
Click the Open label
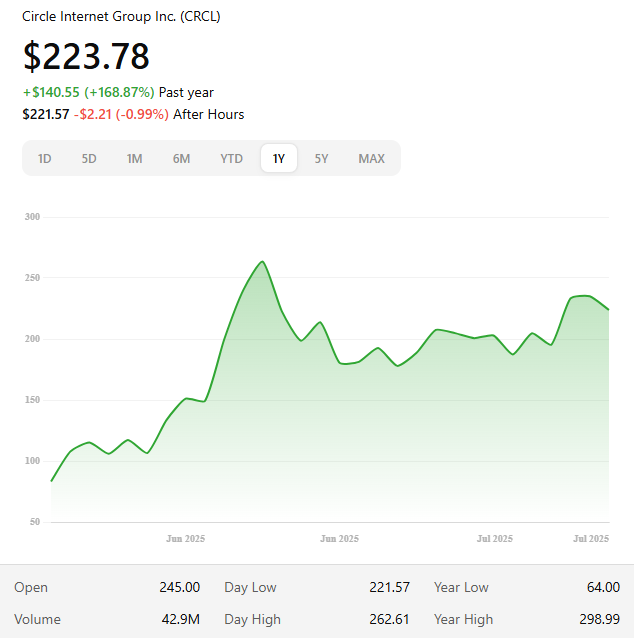[x=31, y=588]
